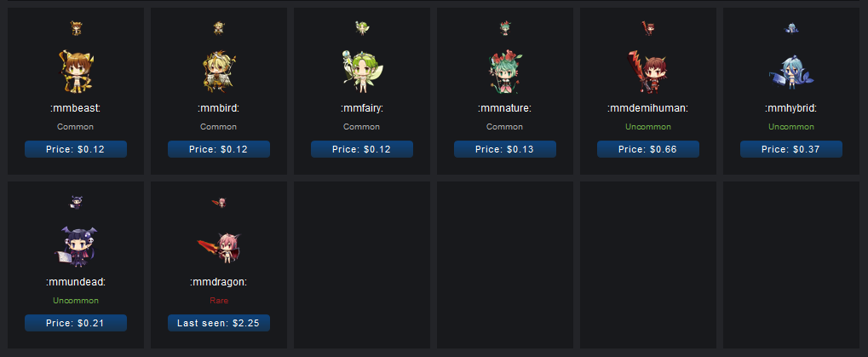
Task: Click the small mmbeast emoticon icon
Action: [x=76, y=27]
